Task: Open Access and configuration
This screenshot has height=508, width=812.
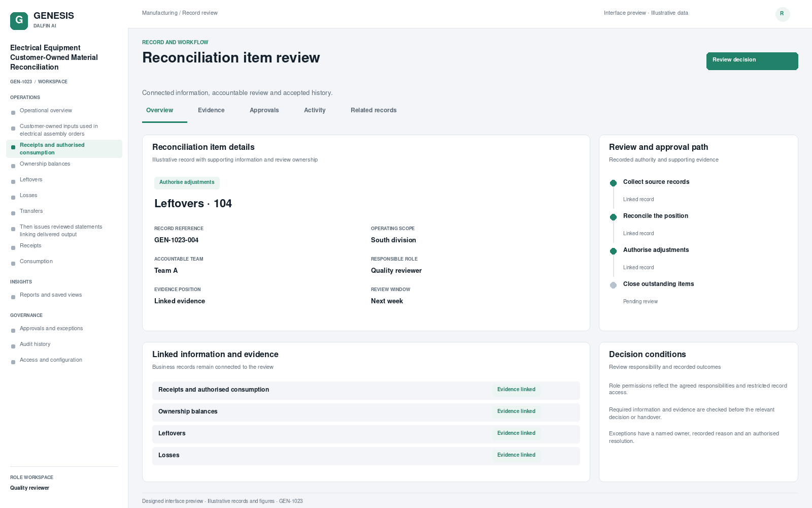Action: (64, 360)
